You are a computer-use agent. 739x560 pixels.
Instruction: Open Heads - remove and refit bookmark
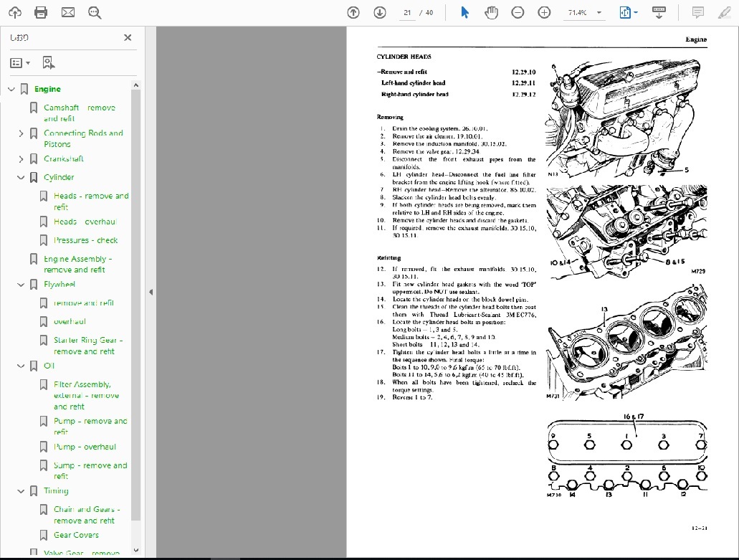[91, 201]
